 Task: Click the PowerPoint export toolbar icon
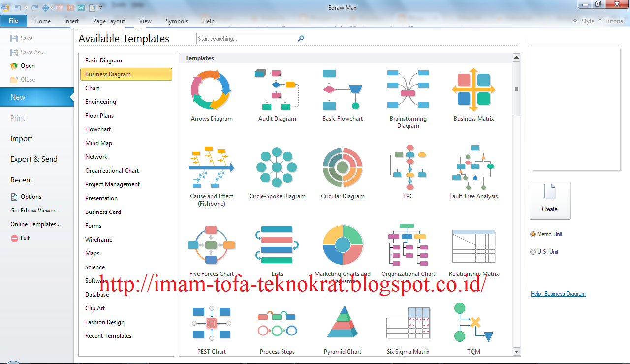(70, 8)
